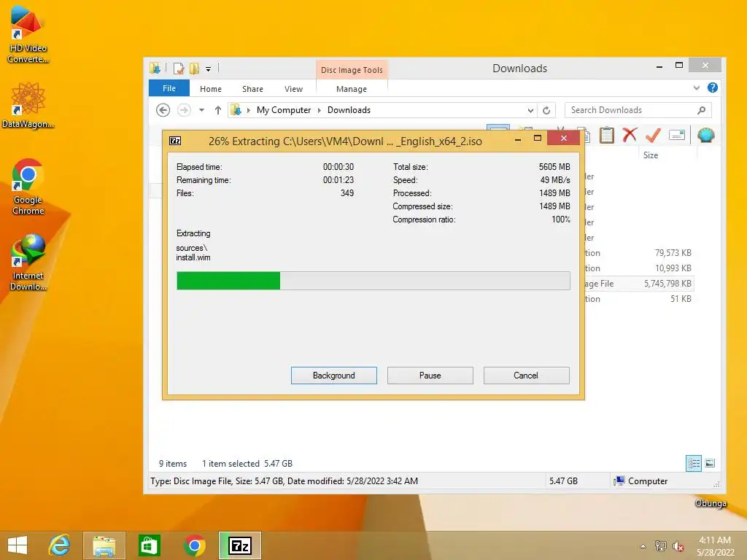
Task: Open DataWagon desktop shortcut
Action: pyautogui.click(x=28, y=106)
